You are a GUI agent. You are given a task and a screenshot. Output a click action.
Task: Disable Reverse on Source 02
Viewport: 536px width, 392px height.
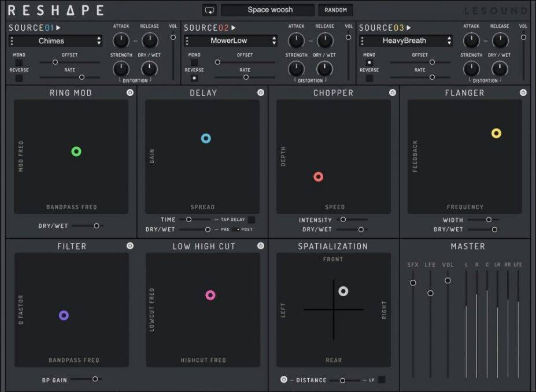click(194, 78)
